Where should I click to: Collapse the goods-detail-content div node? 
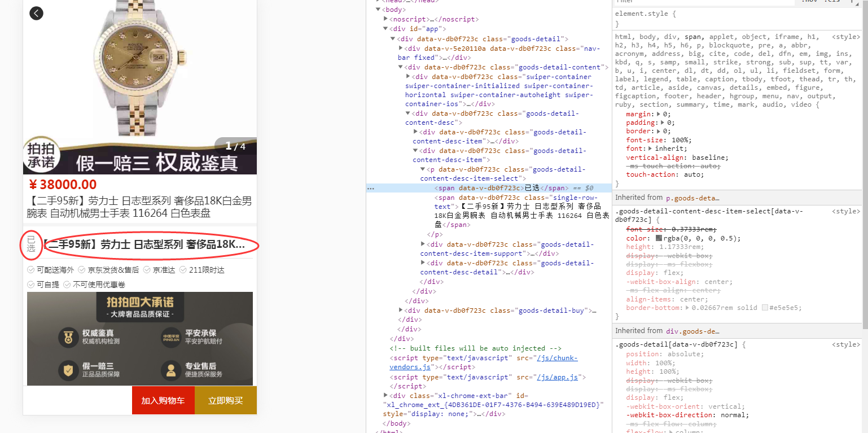pyautogui.click(x=401, y=67)
